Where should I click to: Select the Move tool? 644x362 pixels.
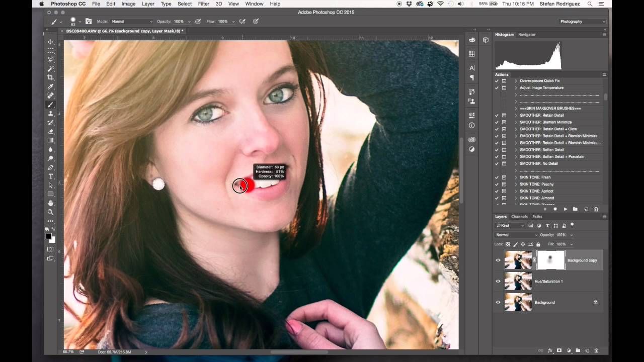[x=50, y=42]
